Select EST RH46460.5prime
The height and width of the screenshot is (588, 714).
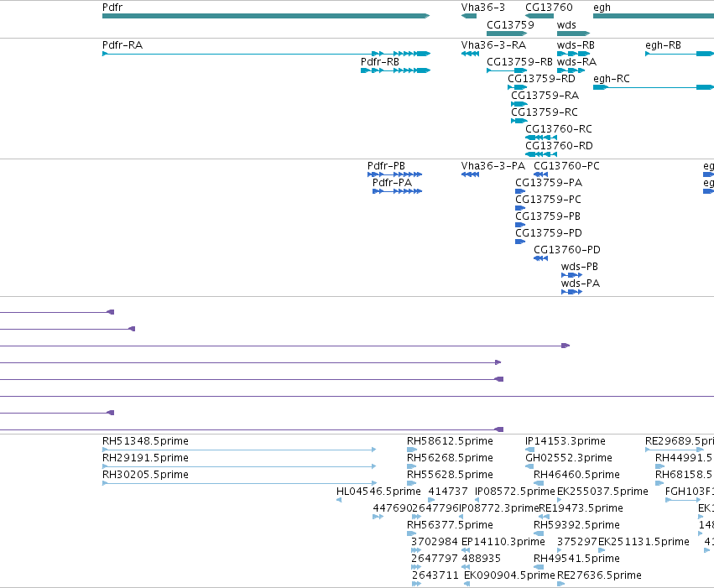click(539, 483)
